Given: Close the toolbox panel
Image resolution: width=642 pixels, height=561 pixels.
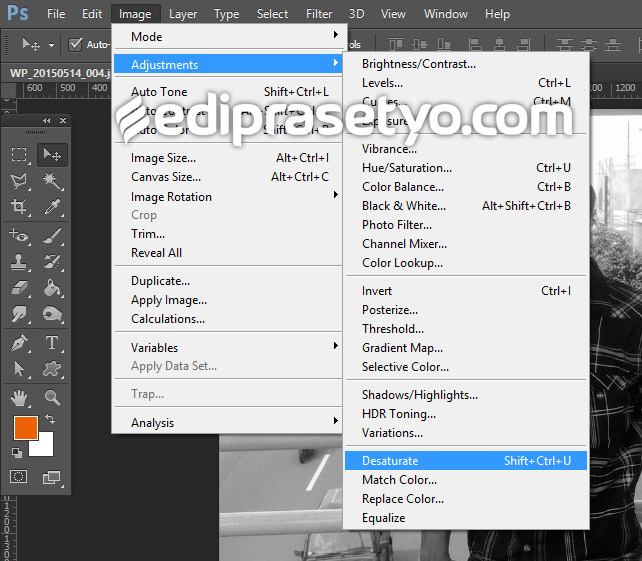Looking at the screenshot, I should 63,120.
